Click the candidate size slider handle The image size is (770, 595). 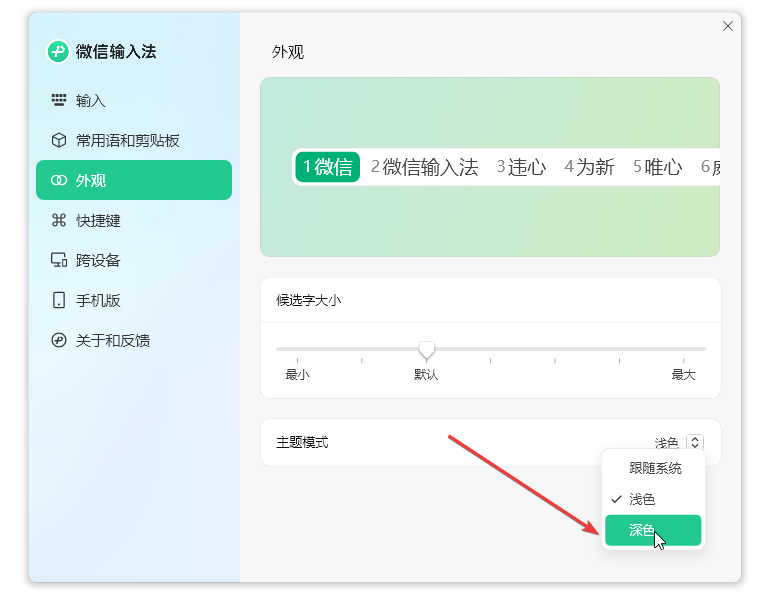(426, 350)
